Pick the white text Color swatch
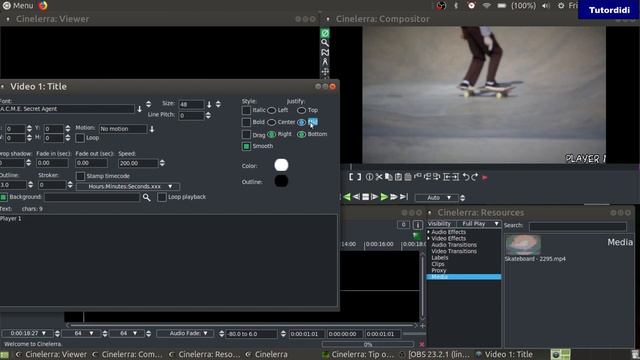 (x=281, y=165)
